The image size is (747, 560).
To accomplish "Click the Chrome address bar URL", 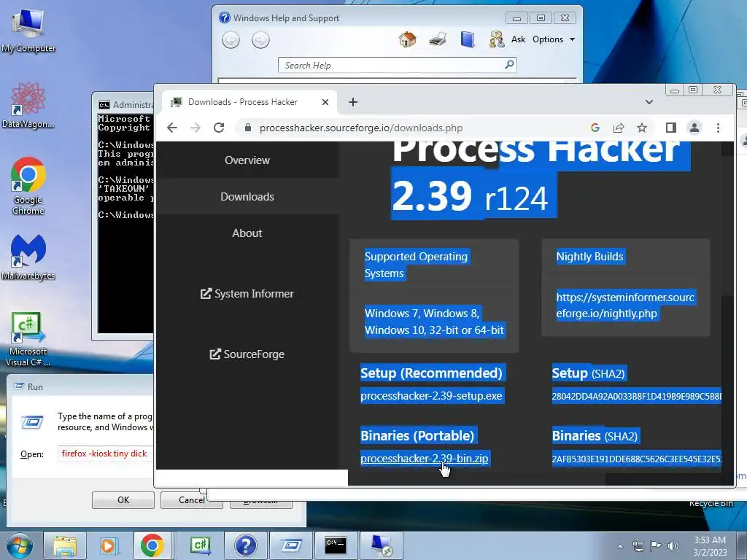I will pyautogui.click(x=360, y=128).
